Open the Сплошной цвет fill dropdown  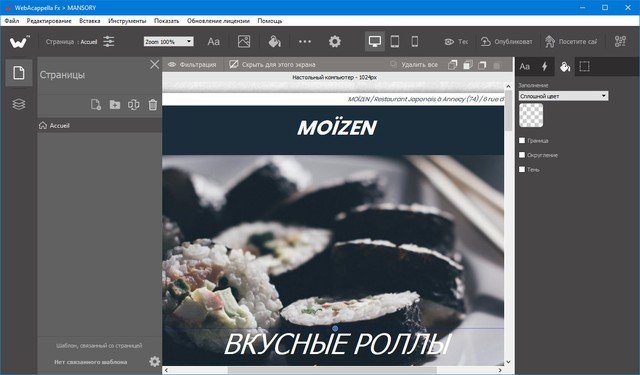click(563, 96)
